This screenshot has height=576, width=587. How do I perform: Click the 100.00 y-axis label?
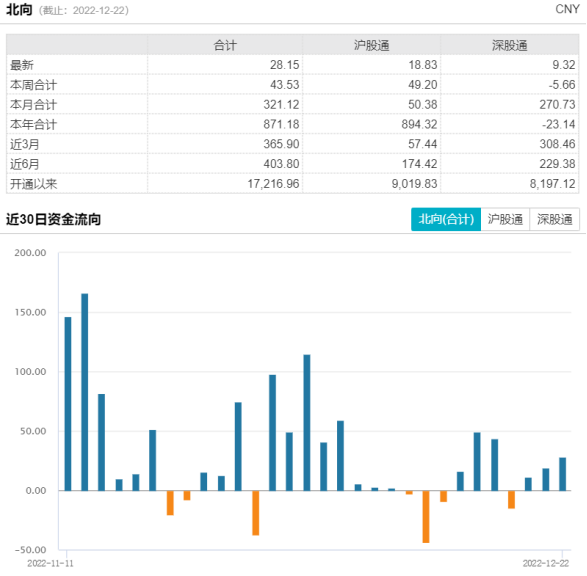point(30,372)
